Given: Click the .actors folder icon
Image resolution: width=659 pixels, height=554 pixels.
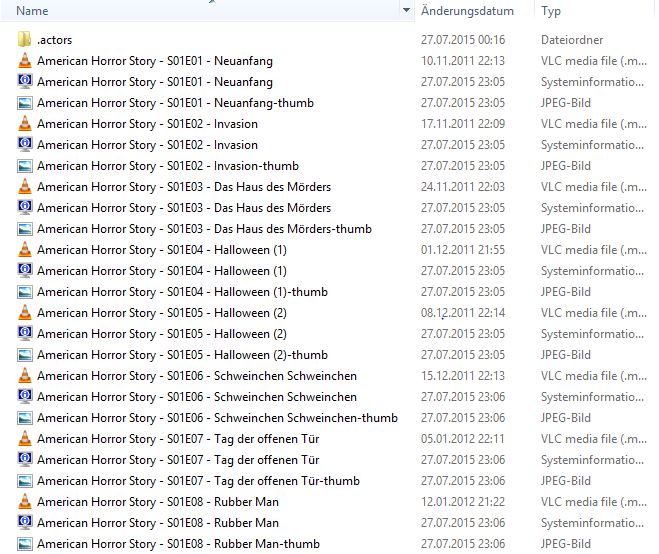Looking at the screenshot, I should 24,40.
